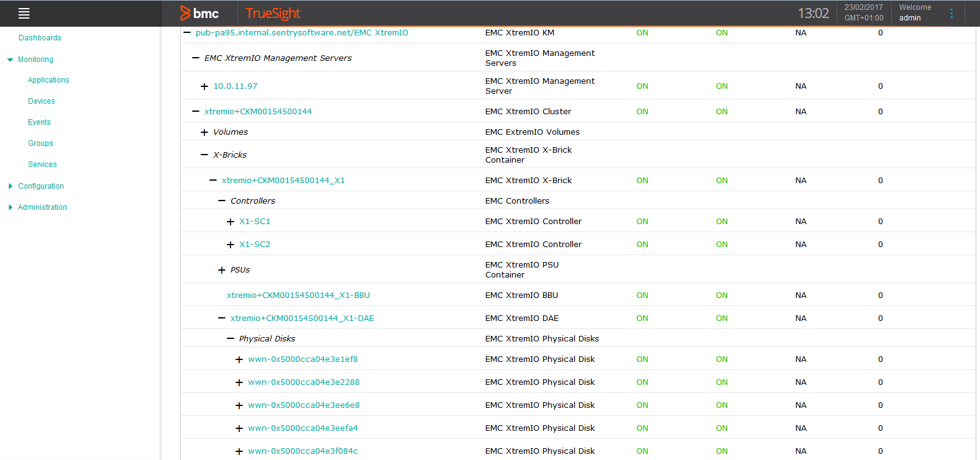This screenshot has height=460, width=980.
Task: Expand the Configuration sidebar section
Action: tap(11, 186)
